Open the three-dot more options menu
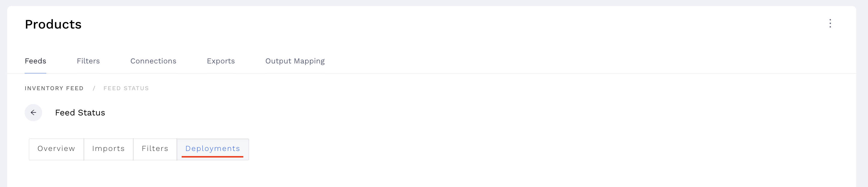This screenshot has height=187, width=868. (x=830, y=23)
